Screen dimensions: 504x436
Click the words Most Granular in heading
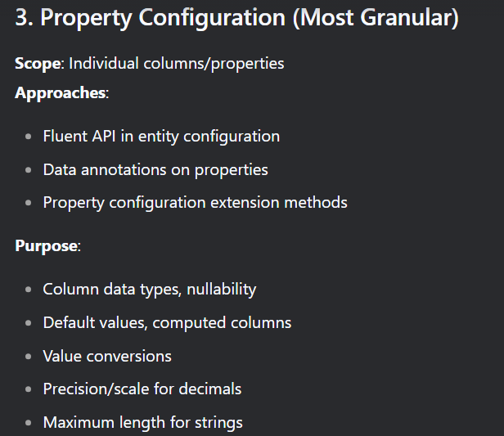coord(376,18)
